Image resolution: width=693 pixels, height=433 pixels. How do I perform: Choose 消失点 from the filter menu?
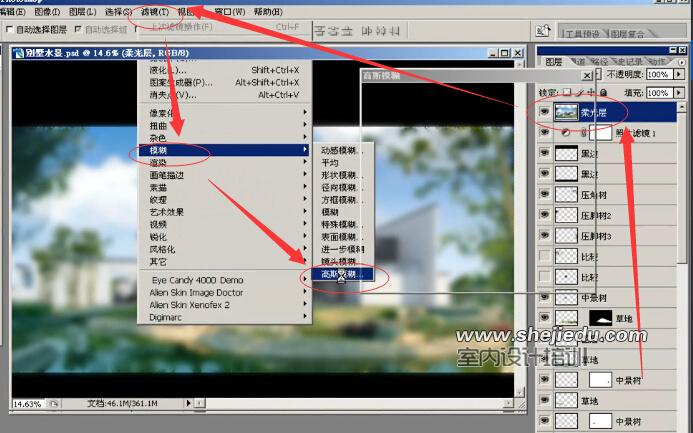coord(225,95)
